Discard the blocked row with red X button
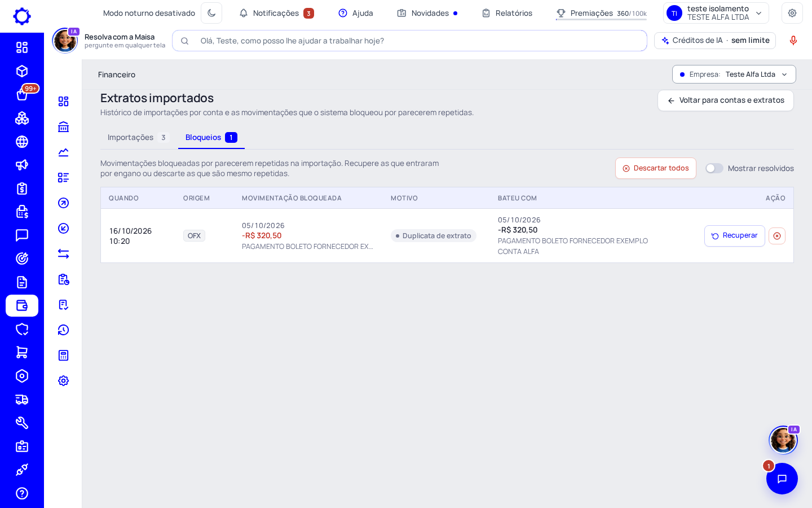Image resolution: width=812 pixels, height=508 pixels. (x=777, y=236)
